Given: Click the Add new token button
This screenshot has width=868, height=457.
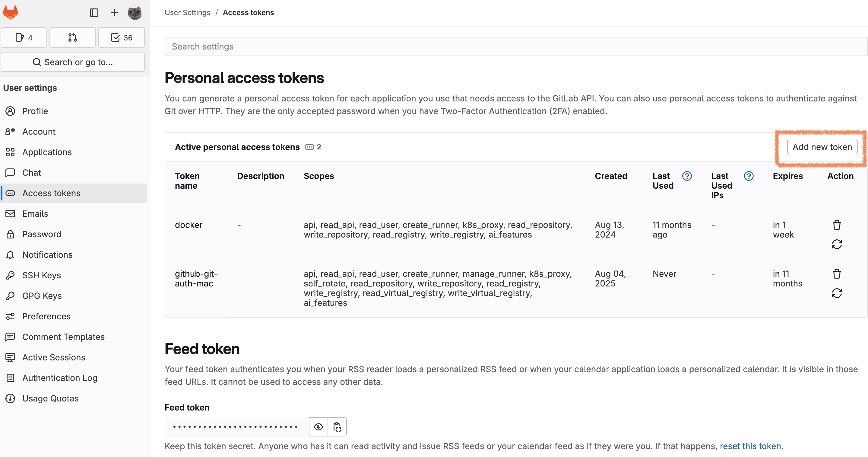Looking at the screenshot, I should click(x=822, y=147).
